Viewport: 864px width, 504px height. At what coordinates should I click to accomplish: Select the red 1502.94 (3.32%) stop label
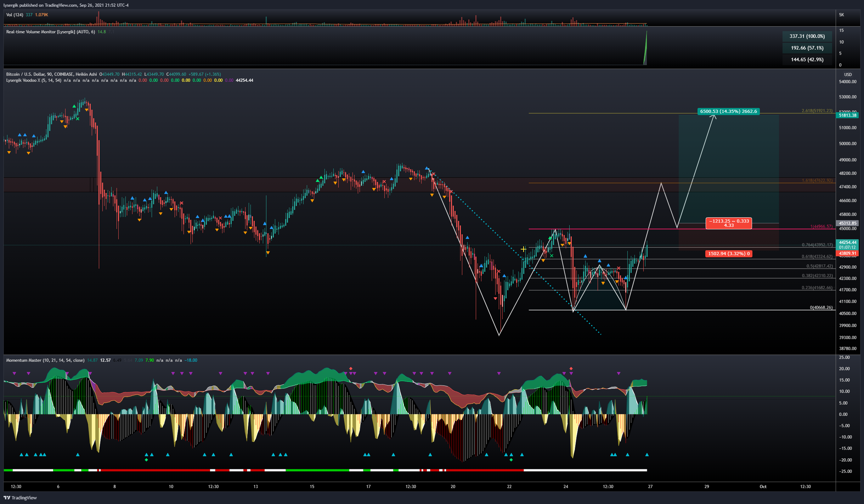tap(729, 253)
